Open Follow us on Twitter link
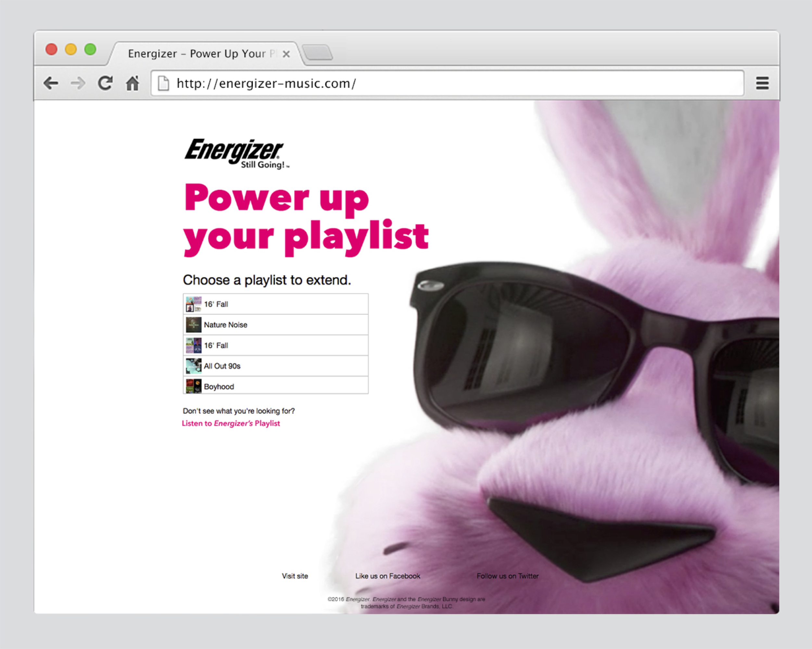 507,576
